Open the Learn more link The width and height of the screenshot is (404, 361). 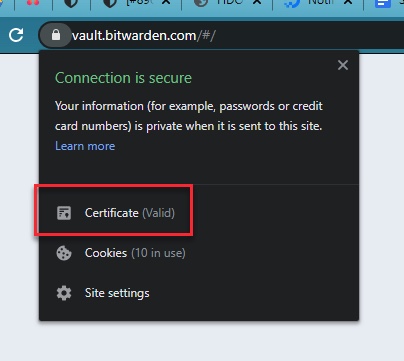click(x=85, y=146)
